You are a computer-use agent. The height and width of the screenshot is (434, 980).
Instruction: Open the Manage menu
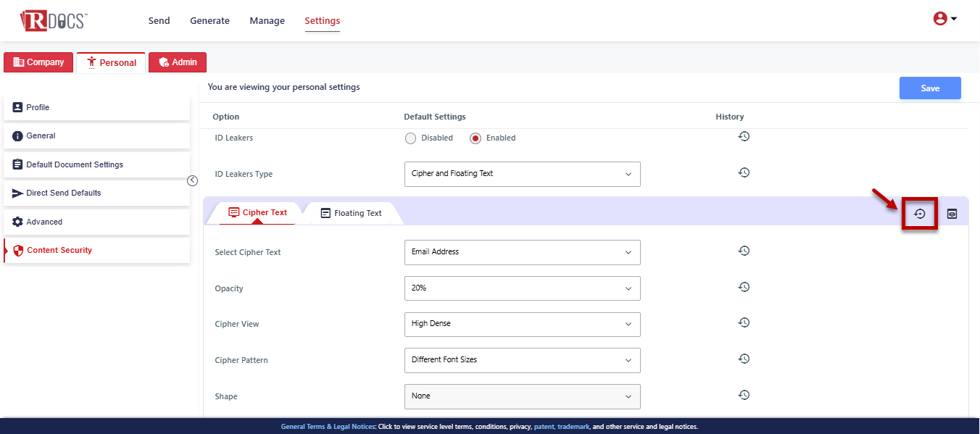[267, 21]
